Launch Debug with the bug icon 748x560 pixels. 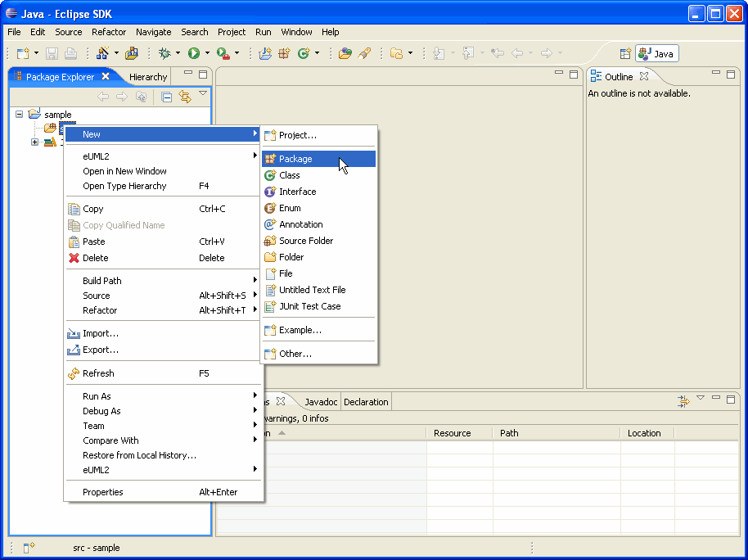point(164,53)
